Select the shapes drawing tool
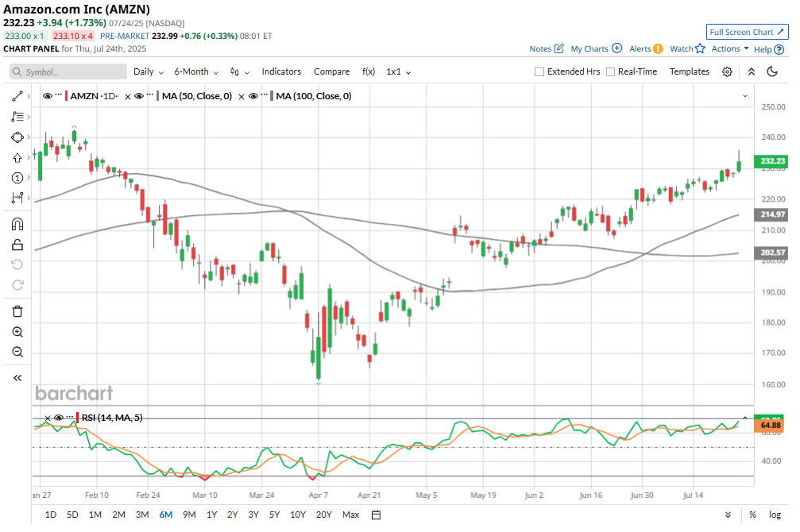 pos(17,137)
